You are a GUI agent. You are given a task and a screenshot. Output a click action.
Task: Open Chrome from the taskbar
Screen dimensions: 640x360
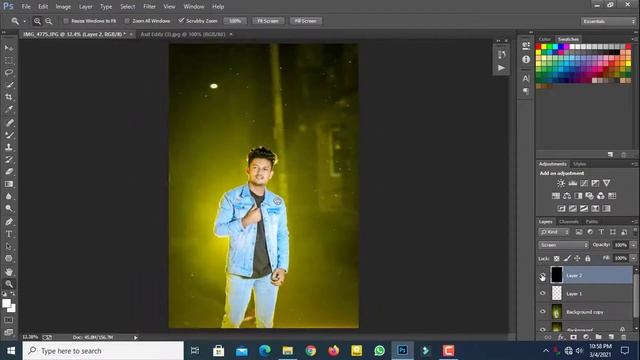pos(311,351)
